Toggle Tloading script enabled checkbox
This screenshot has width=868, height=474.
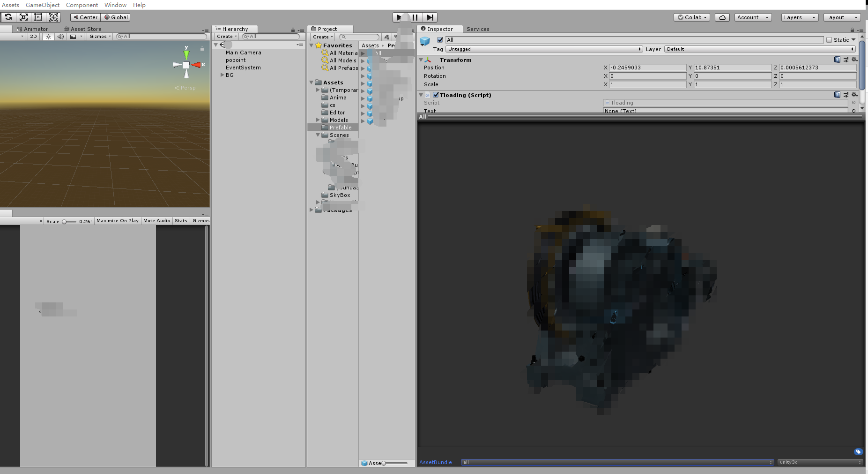(x=436, y=95)
